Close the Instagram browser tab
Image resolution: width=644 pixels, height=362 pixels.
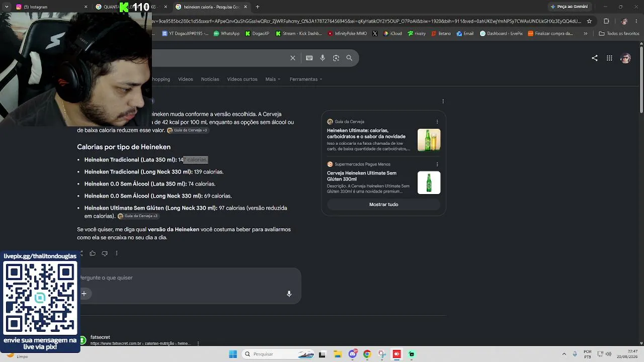click(86, 7)
